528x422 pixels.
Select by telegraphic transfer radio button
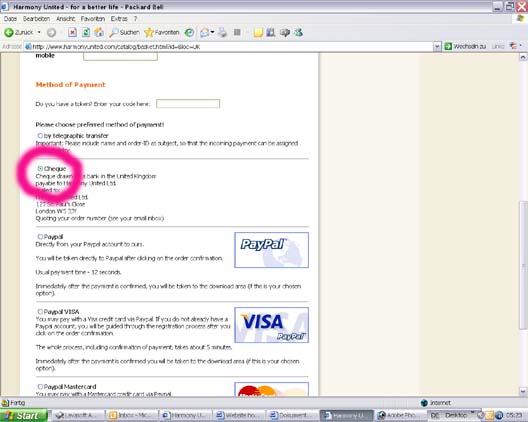pos(40,136)
